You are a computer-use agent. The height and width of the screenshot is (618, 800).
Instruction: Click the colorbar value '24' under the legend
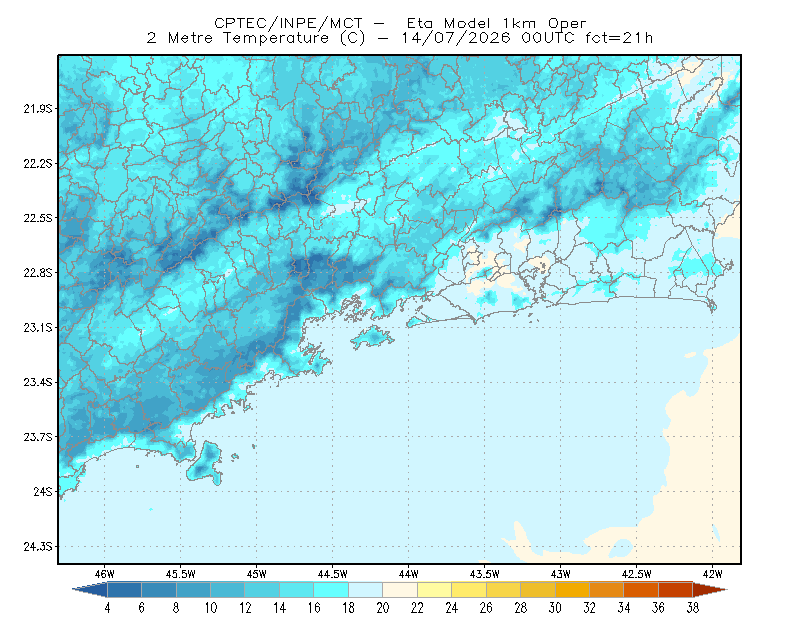coord(452,608)
